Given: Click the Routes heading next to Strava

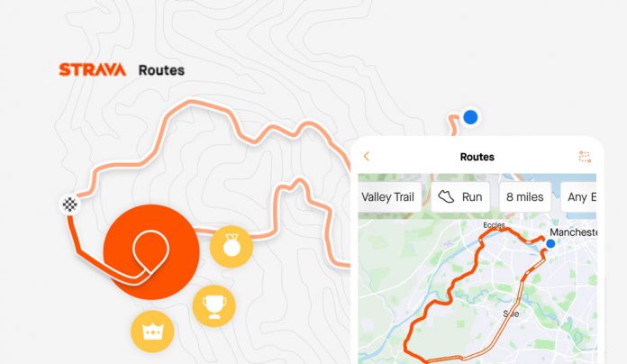Looking at the screenshot, I should point(161,70).
